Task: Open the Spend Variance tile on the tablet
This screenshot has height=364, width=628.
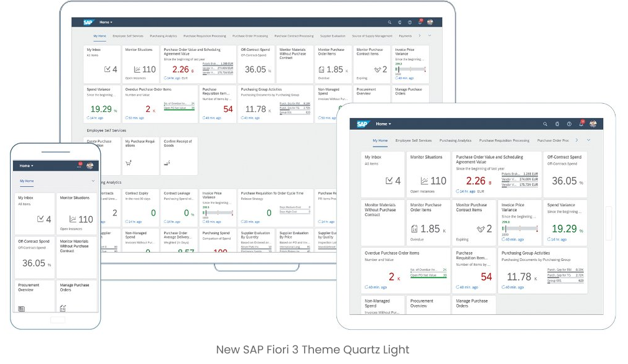Action: click(565, 223)
